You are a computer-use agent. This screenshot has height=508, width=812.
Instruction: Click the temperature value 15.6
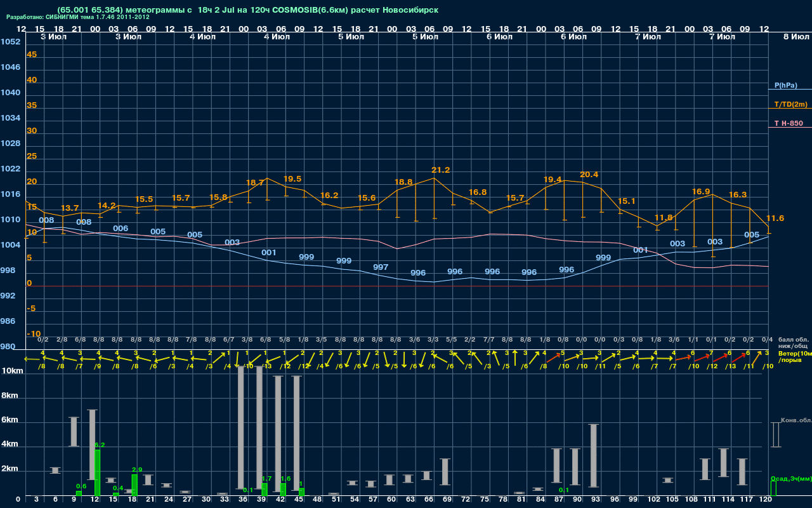click(367, 197)
